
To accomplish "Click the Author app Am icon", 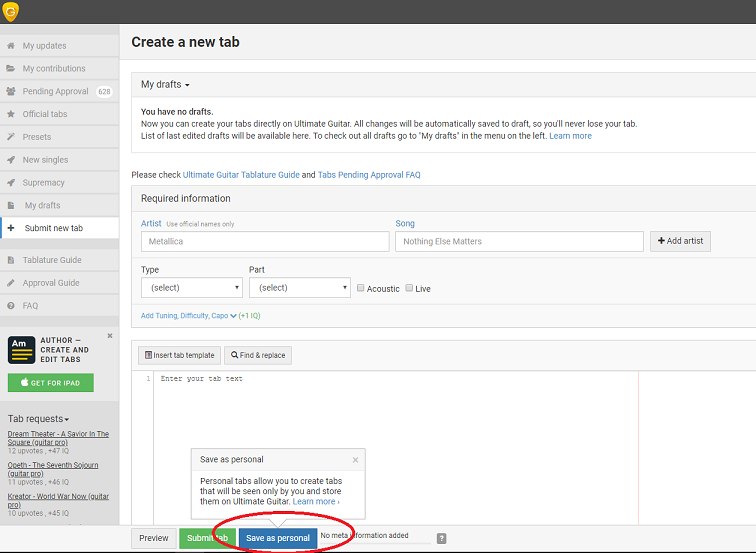I will click(21, 350).
